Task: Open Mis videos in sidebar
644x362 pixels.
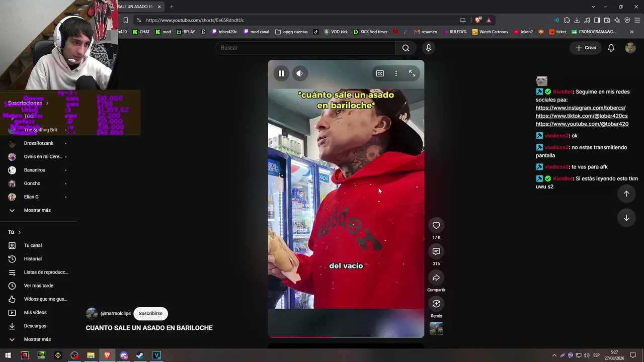Action: (x=35, y=312)
